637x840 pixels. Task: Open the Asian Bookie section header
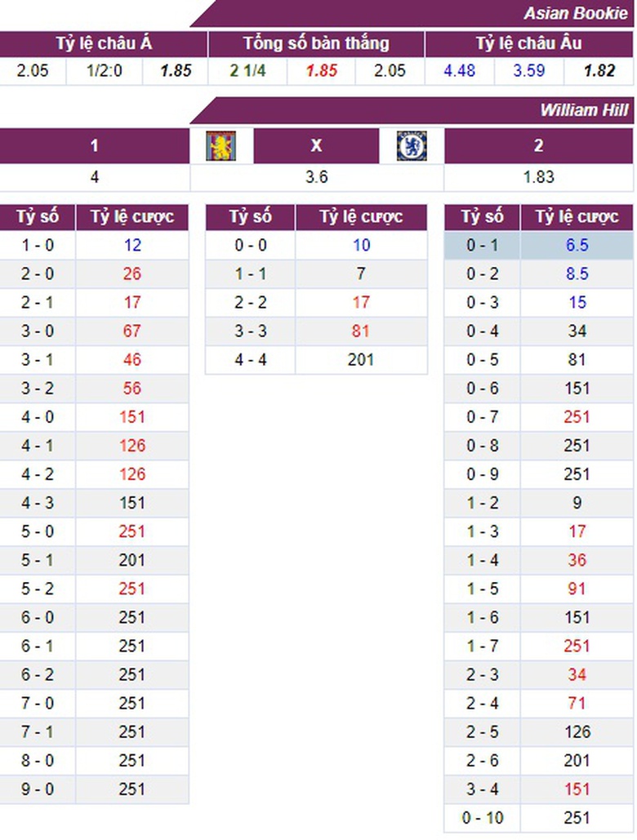point(576,13)
